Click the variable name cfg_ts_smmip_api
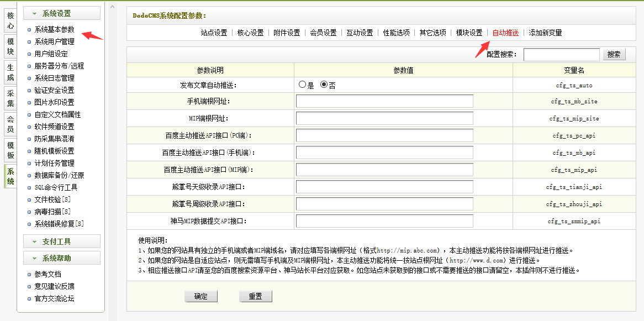The image size is (644, 321). click(x=574, y=221)
